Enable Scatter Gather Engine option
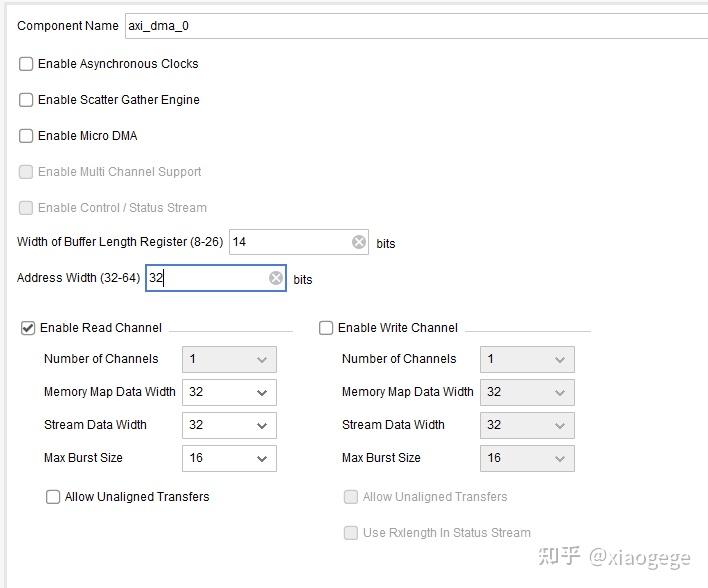Viewport: 708px width, 588px height. (x=26, y=100)
